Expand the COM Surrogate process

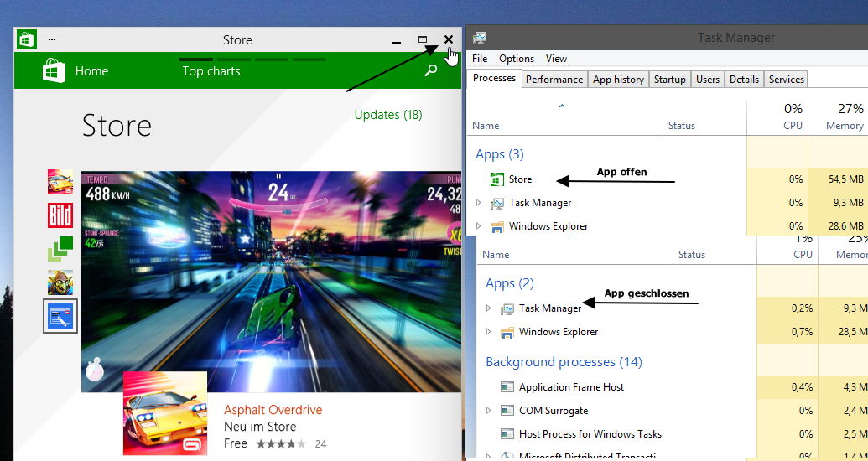point(488,410)
